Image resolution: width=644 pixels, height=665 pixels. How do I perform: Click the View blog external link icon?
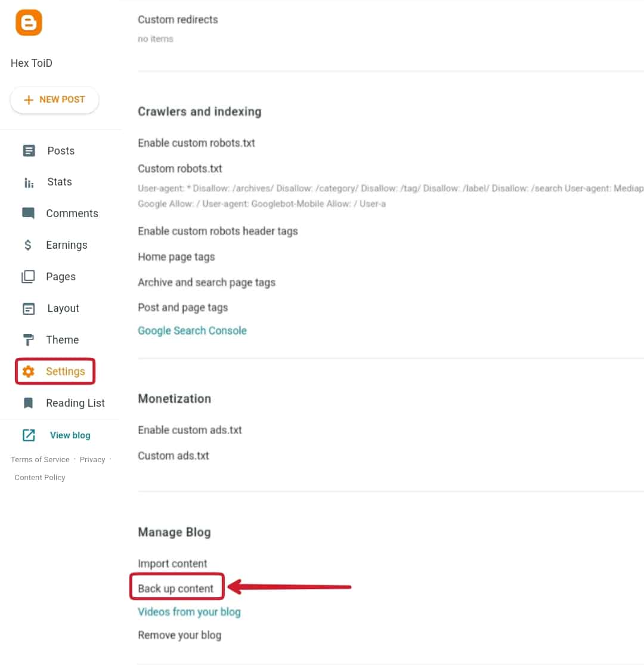point(29,435)
